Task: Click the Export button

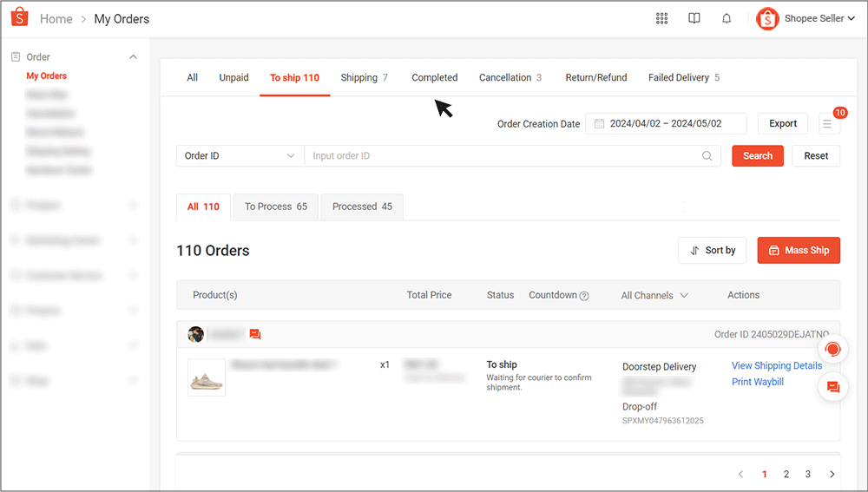Action: (x=783, y=123)
